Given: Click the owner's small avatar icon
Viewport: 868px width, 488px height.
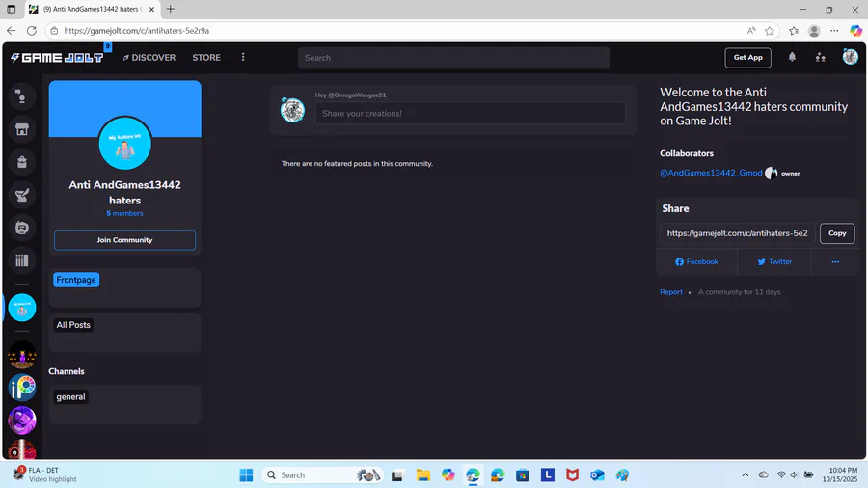Looking at the screenshot, I should 772,174.
